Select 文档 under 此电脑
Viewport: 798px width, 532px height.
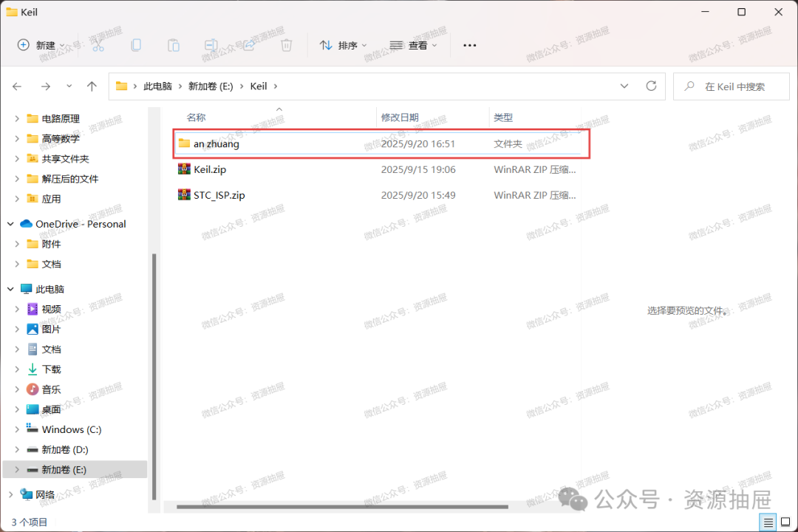(x=51, y=349)
